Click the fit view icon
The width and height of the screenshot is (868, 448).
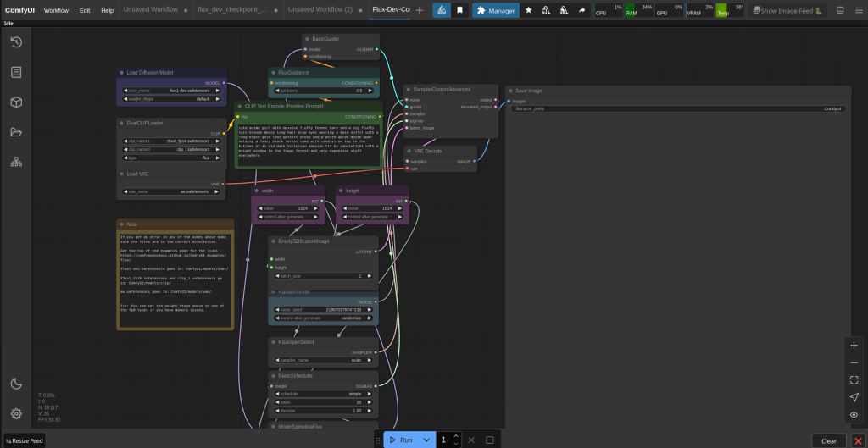pyautogui.click(x=854, y=379)
